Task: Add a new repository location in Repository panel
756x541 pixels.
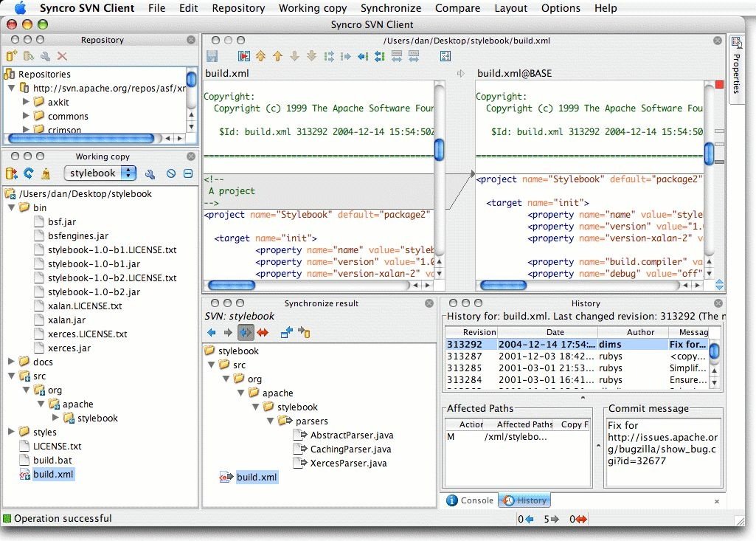Action: click(12, 56)
